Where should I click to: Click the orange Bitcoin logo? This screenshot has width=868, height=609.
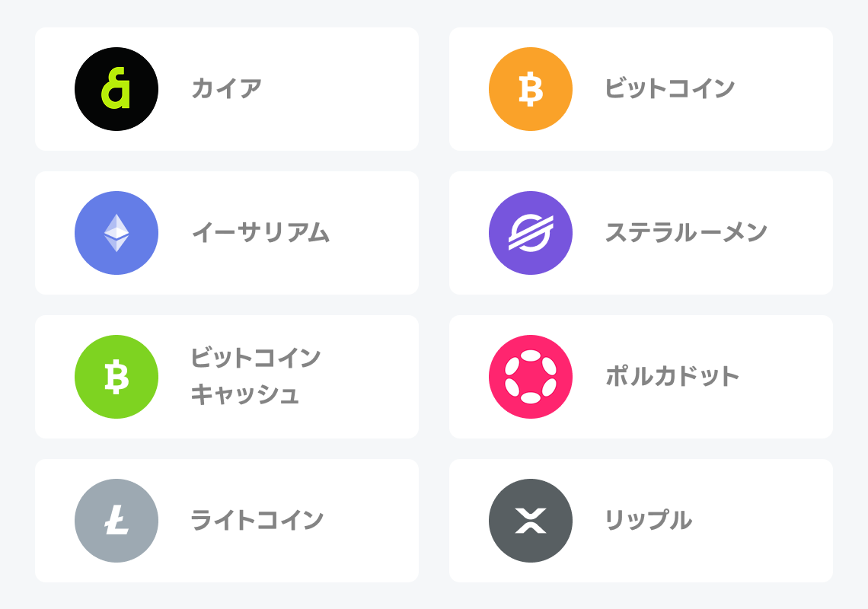[x=530, y=88]
